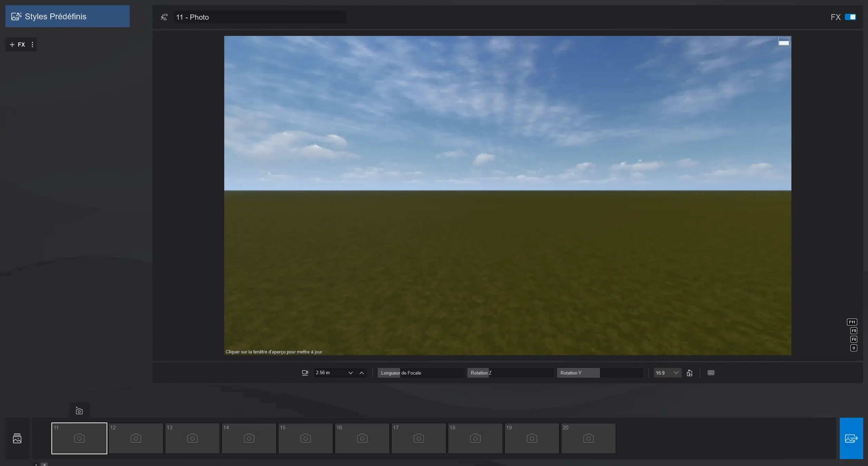Toggle the F8 key indicator
The image size is (868, 466).
coord(854,331)
